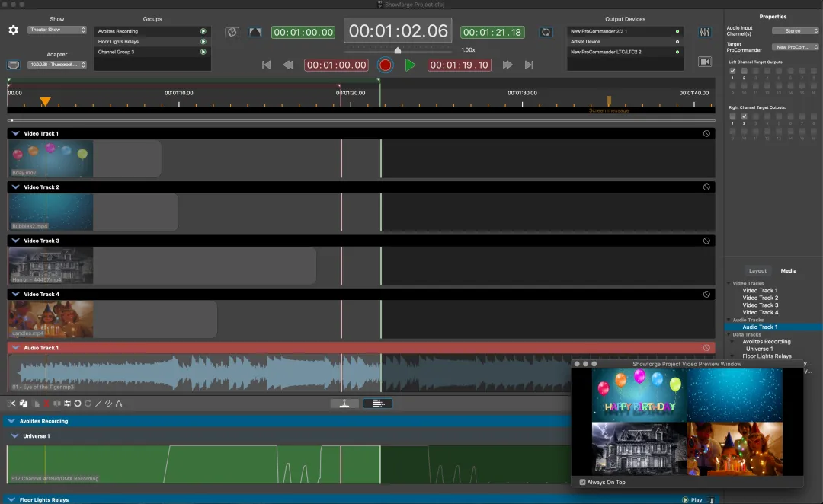The image size is (823, 504).
Task: Collapse Audio Track 1 chevron
Action: click(16, 348)
